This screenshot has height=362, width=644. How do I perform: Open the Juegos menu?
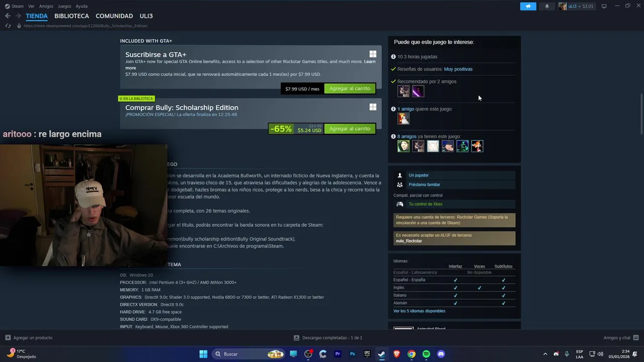pos(64,6)
